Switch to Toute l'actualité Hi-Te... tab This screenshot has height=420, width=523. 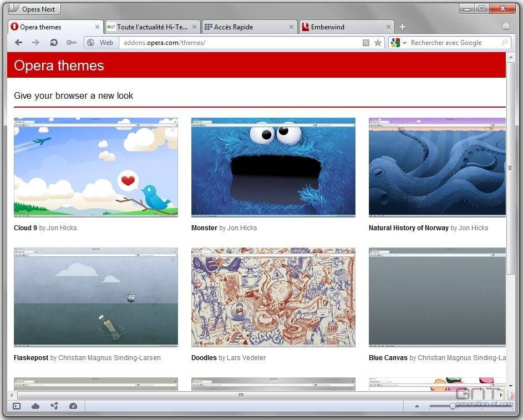(153, 27)
